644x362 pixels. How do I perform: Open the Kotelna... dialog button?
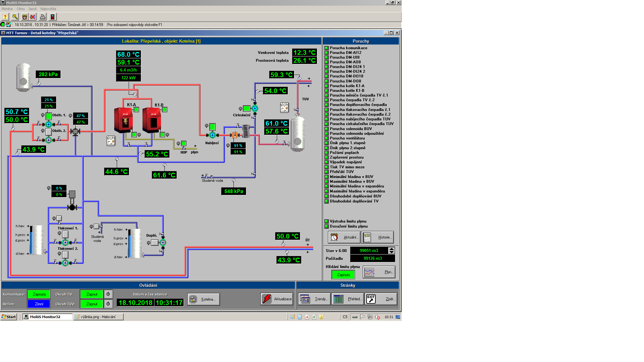pyautogui.click(x=204, y=299)
